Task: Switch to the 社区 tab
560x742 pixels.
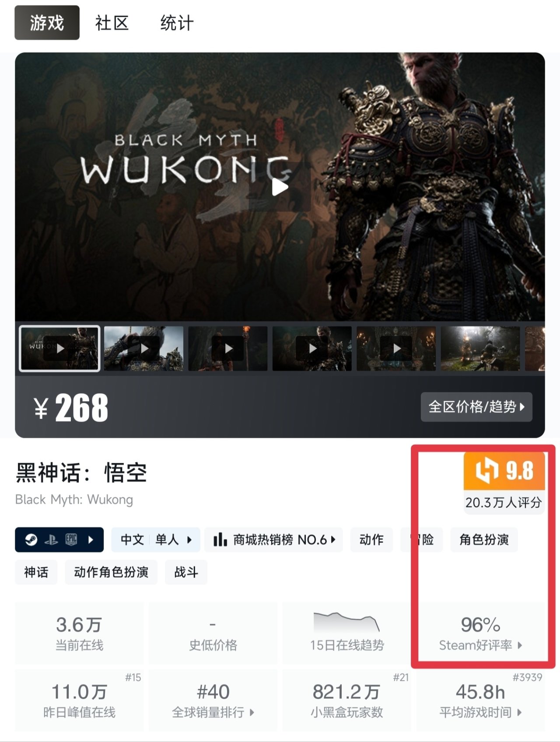Action: 112,23
